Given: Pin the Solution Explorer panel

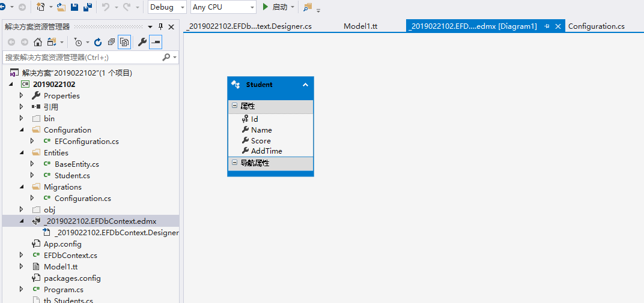Looking at the screenshot, I should (160, 26).
